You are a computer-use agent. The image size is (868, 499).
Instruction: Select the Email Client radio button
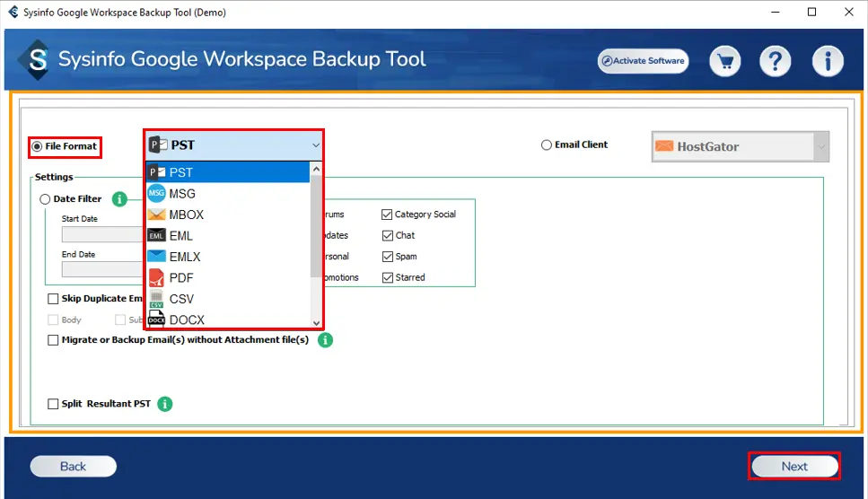click(x=546, y=145)
